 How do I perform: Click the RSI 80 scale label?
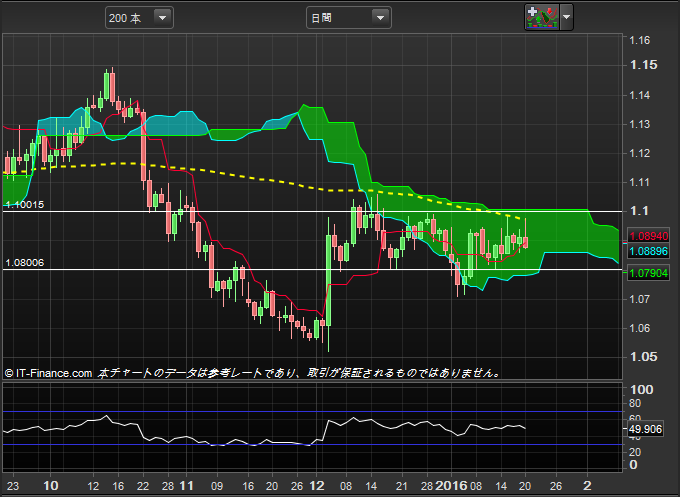pos(635,403)
